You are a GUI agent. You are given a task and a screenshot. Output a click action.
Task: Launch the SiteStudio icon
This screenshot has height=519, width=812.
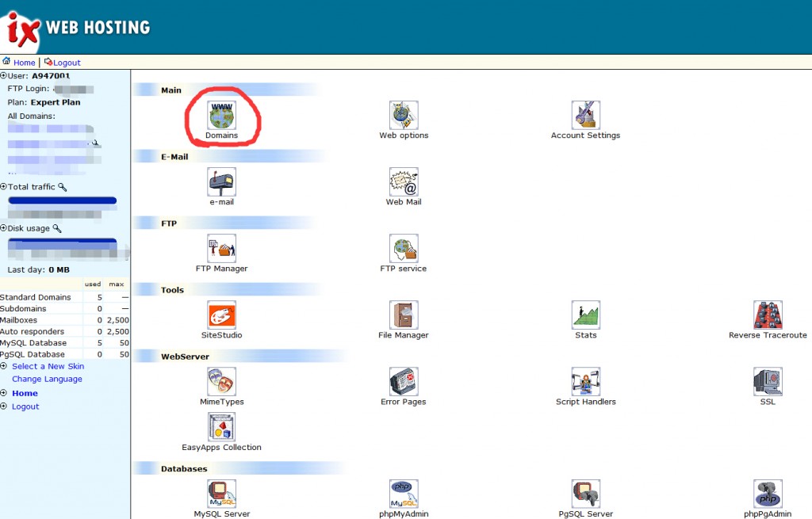click(222, 315)
